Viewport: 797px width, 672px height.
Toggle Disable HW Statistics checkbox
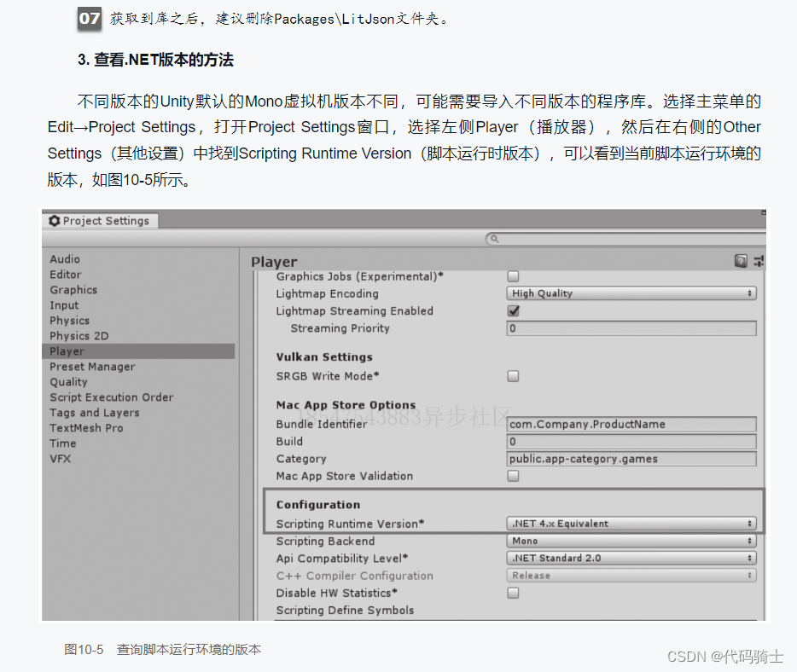click(x=514, y=593)
